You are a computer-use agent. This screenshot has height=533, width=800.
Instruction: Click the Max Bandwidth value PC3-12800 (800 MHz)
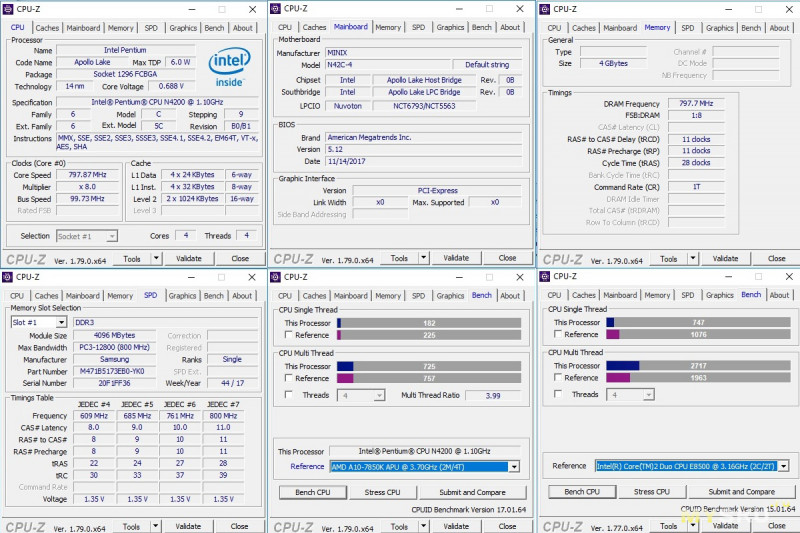click(114, 347)
